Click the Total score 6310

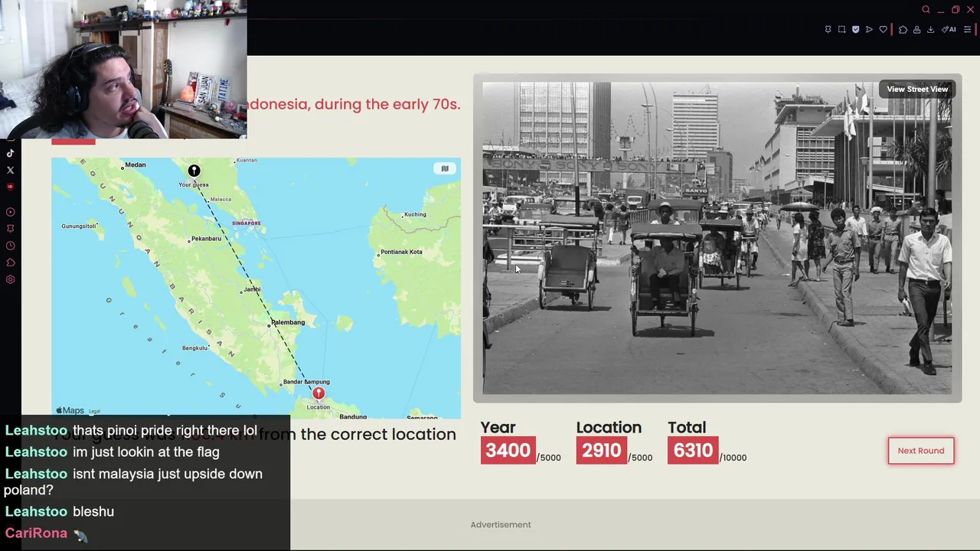(x=693, y=451)
